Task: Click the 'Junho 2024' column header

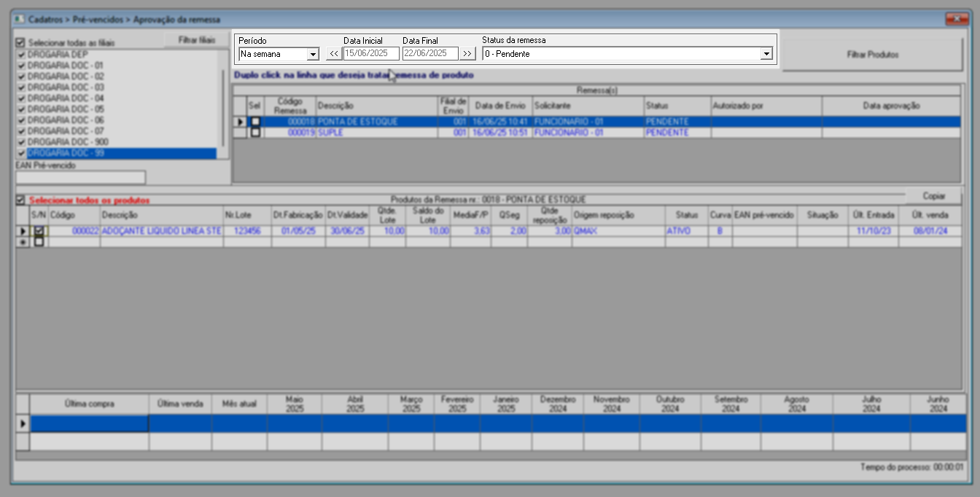Action: click(938, 404)
